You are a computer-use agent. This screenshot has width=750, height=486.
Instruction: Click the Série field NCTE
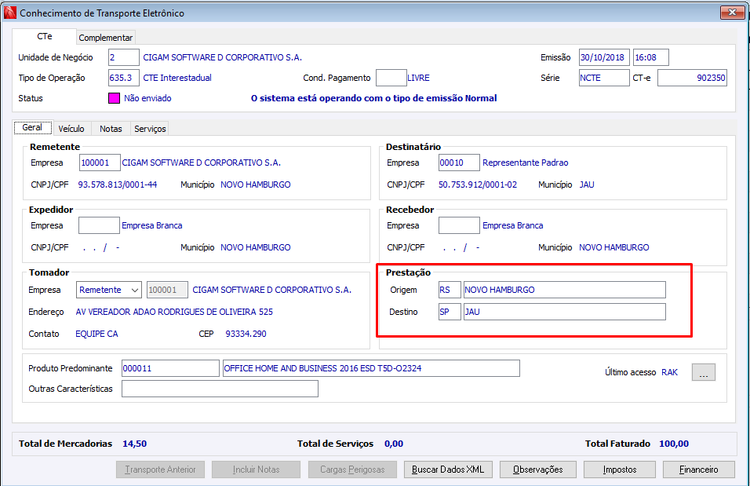(604, 77)
